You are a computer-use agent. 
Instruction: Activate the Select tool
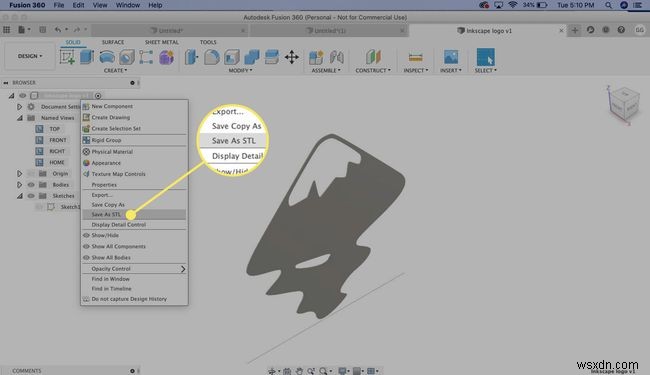[485, 57]
